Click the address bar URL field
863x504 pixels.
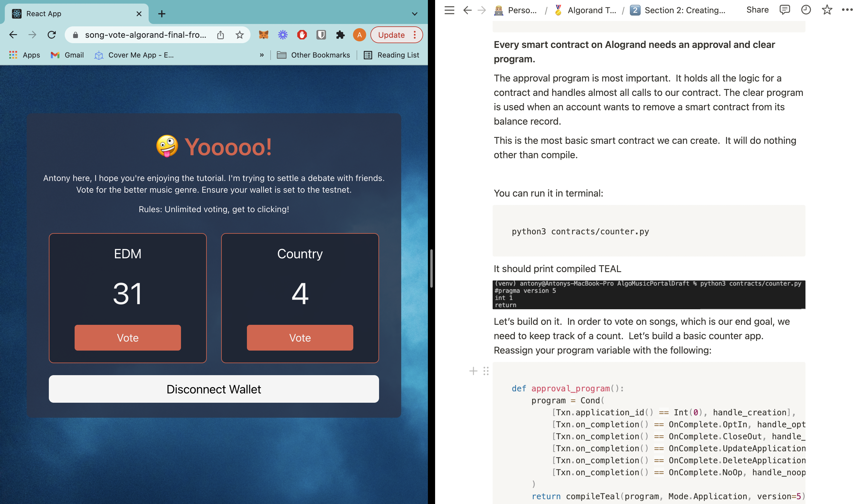(146, 35)
